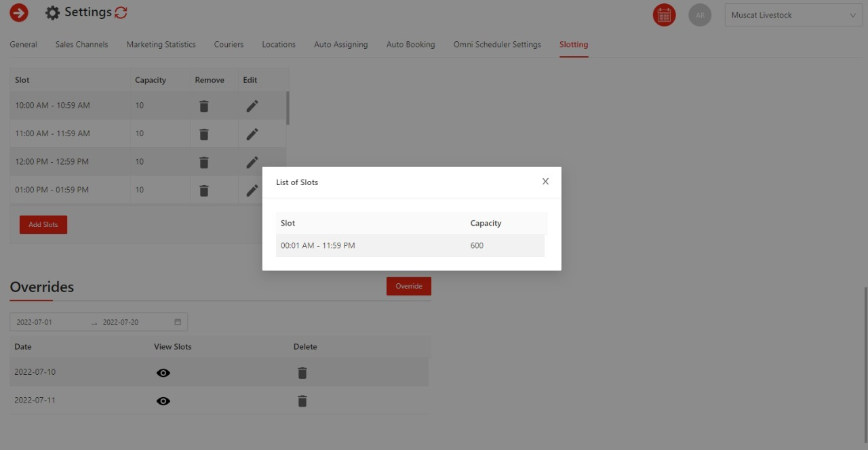Open the date range calendar picker
868x450 pixels.
point(178,322)
